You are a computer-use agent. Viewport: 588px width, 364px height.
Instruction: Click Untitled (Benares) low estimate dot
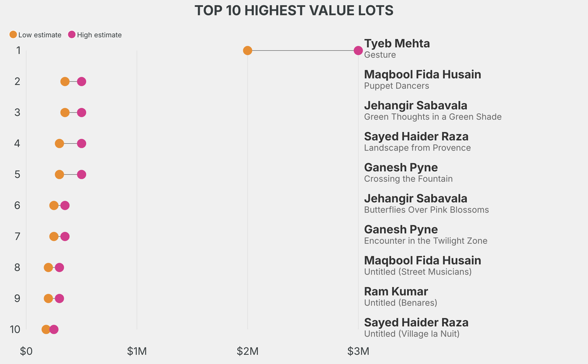coord(48,299)
